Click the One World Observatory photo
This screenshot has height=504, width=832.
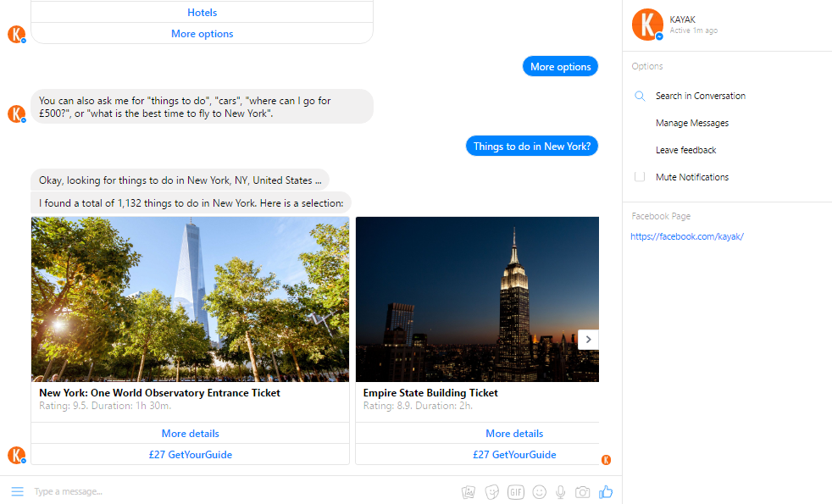pyautogui.click(x=190, y=299)
